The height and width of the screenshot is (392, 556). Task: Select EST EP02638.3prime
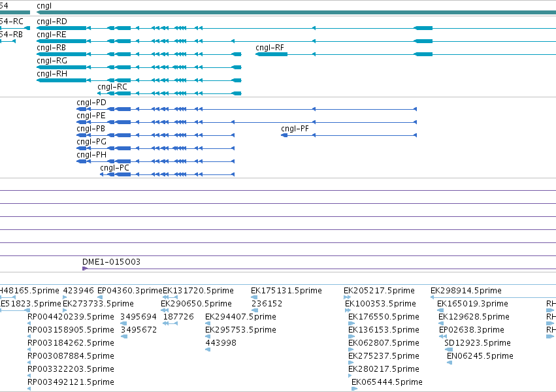[472, 330]
